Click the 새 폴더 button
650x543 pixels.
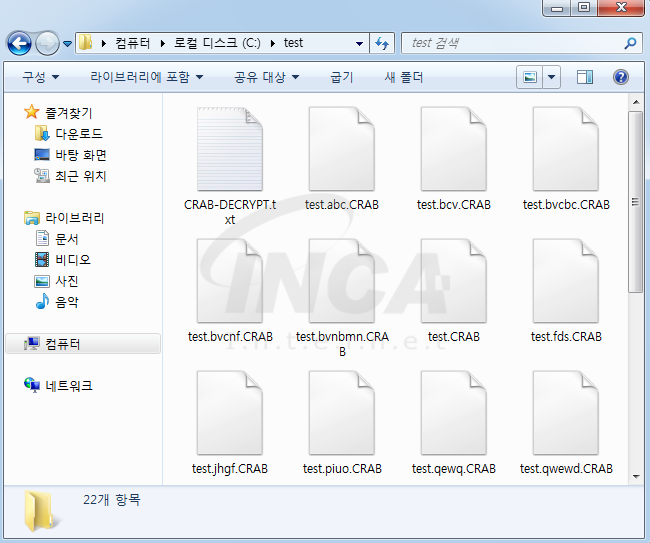(x=403, y=77)
